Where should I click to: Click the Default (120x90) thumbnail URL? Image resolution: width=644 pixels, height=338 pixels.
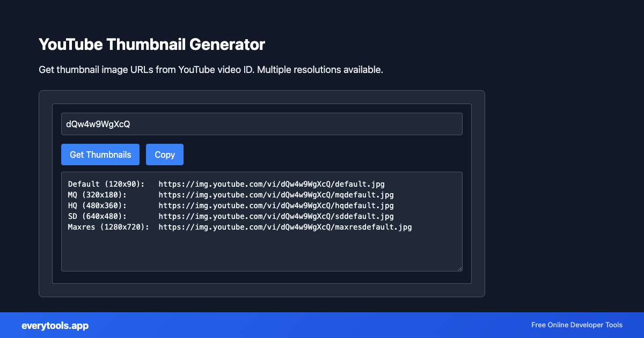271,183
